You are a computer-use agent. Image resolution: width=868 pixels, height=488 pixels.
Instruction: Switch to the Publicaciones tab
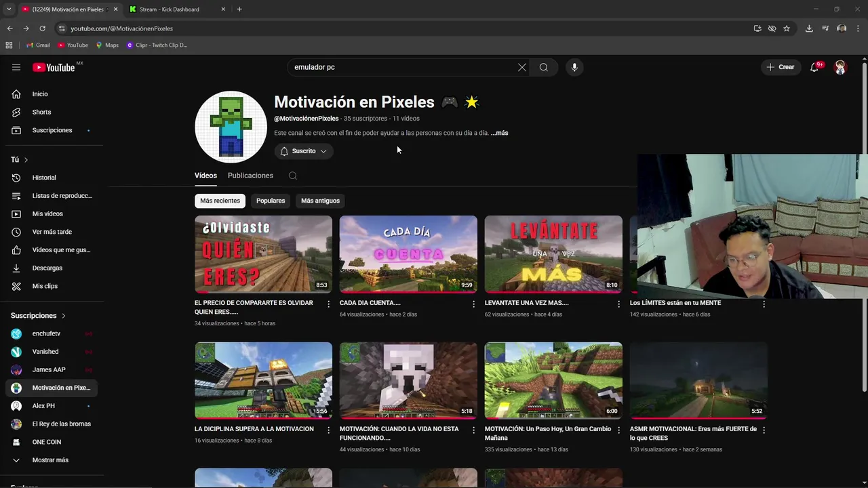point(250,176)
